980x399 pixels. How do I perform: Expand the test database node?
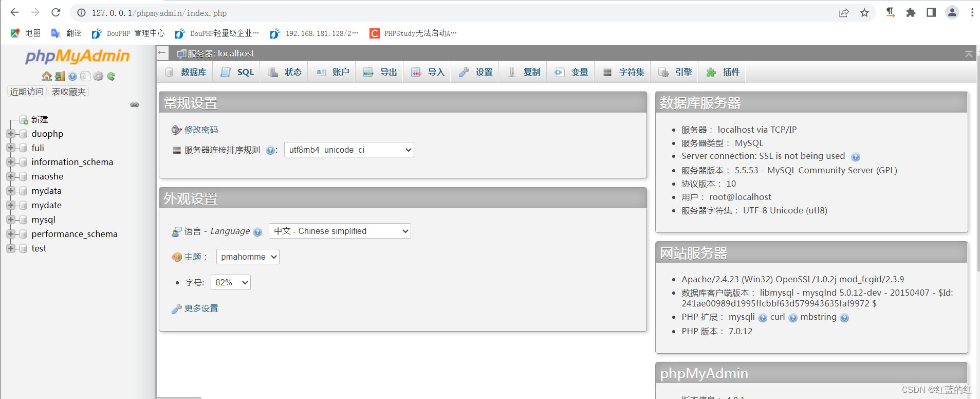(10, 248)
